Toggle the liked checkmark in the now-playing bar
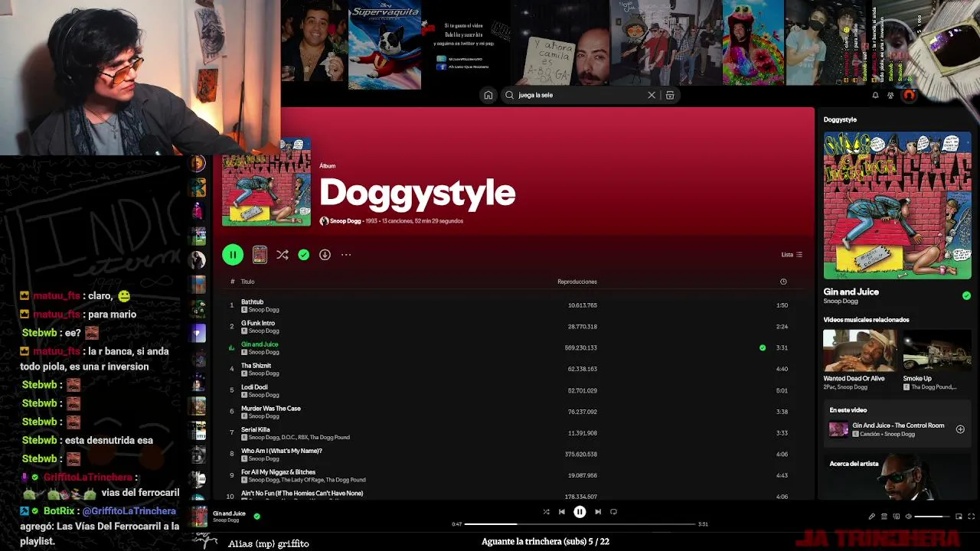This screenshot has width=980, height=551. point(256,517)
